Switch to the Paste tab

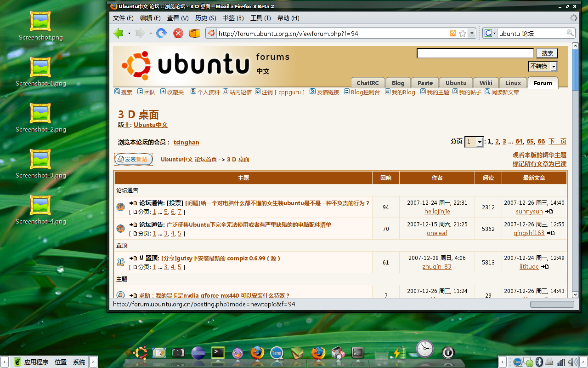coord(425,83)
